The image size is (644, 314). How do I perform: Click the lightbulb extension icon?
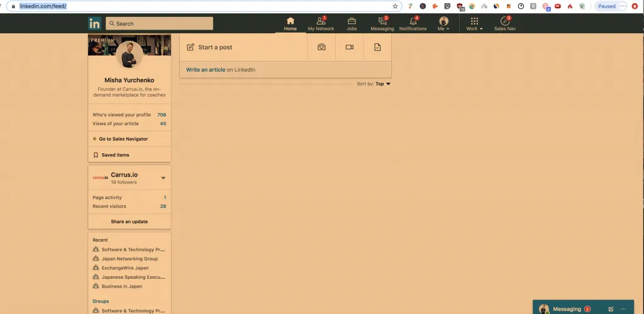click(x=447, y=6)
